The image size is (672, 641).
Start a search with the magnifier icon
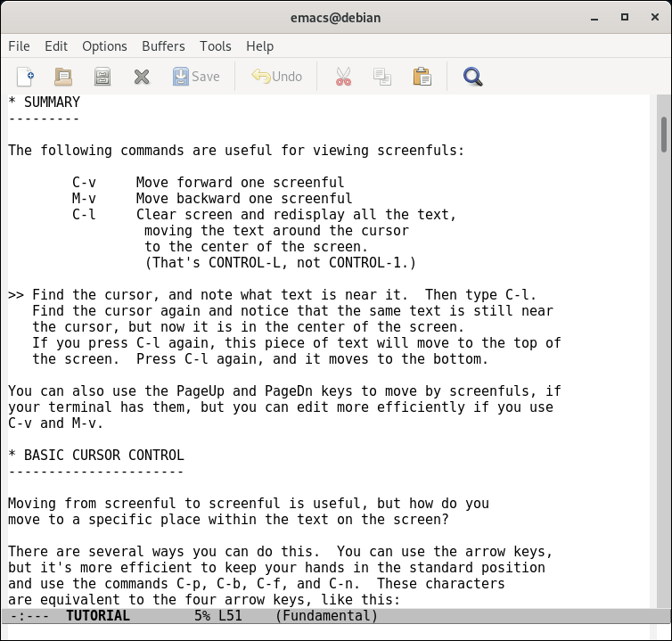click(472, 77)
